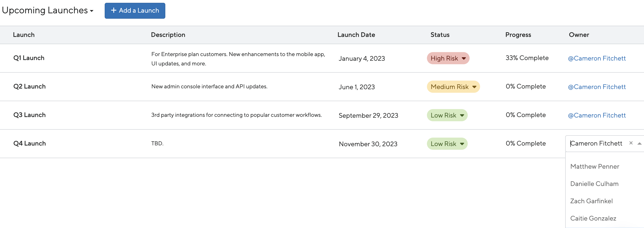Viewport: 644px width, 228px height.
Task: Open the Q1 Launch row title
Action: (29, 58)
